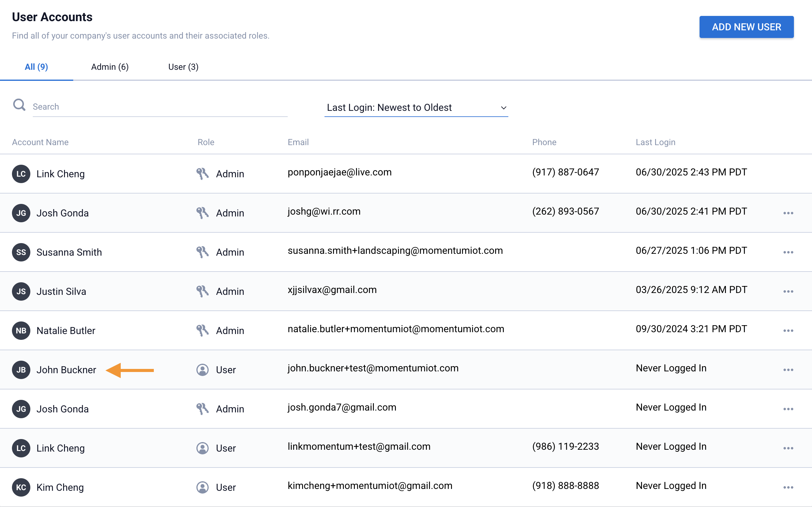The height and width of the screenshot is (507, 812).
Task: Click the Admin keys icon for Susanna Smith
Action: [x=202, y=252]
